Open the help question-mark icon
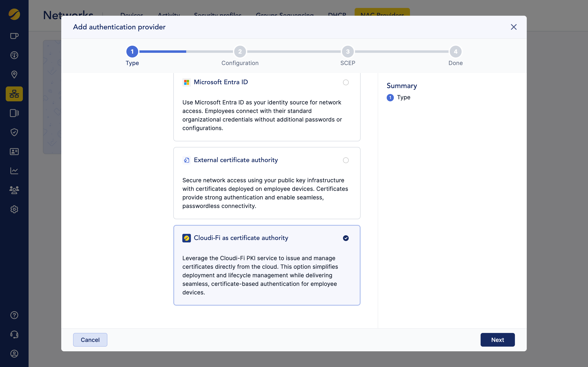This screenshot has height=367, width=588. 14,315
